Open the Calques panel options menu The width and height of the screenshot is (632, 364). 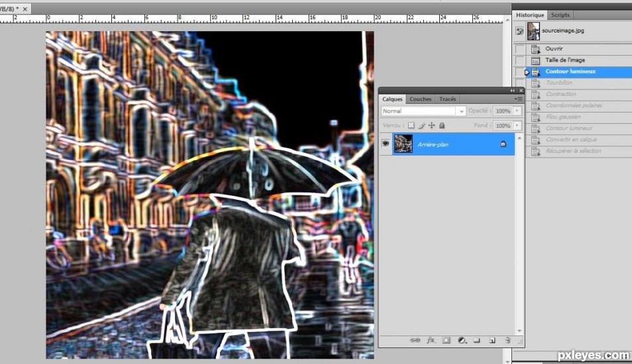(x=518, y=99)
